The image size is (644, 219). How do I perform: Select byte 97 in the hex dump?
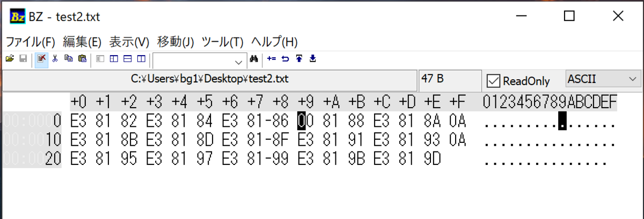point(204,160)
